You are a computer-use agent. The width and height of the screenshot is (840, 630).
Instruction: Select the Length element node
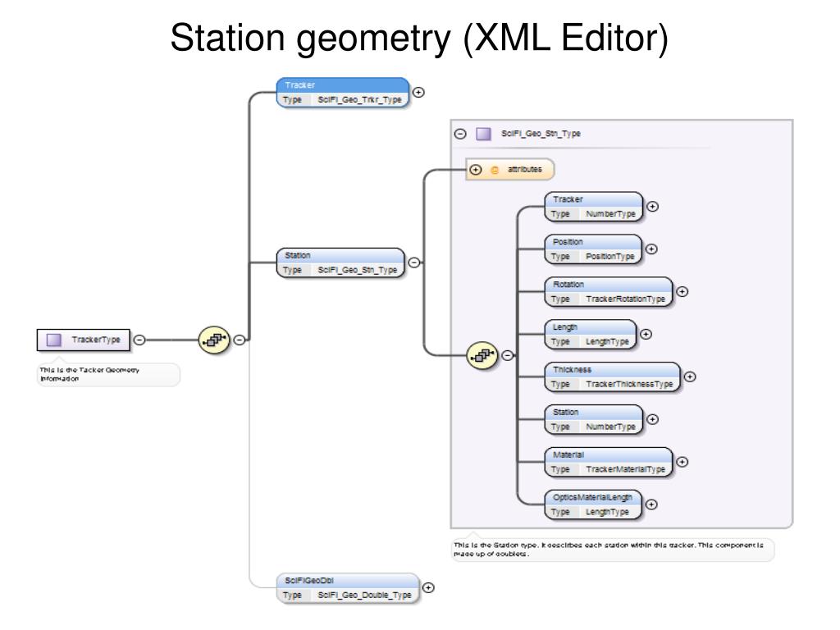click(589, 334)
